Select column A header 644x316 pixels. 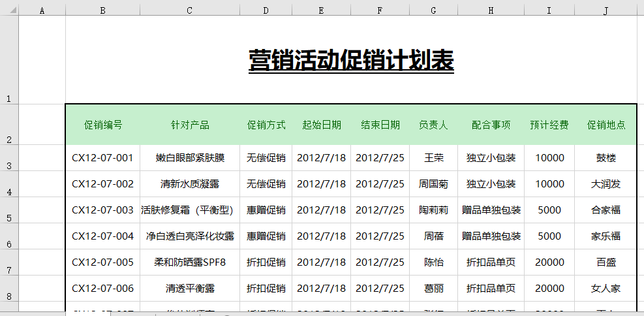click(42, 10)
